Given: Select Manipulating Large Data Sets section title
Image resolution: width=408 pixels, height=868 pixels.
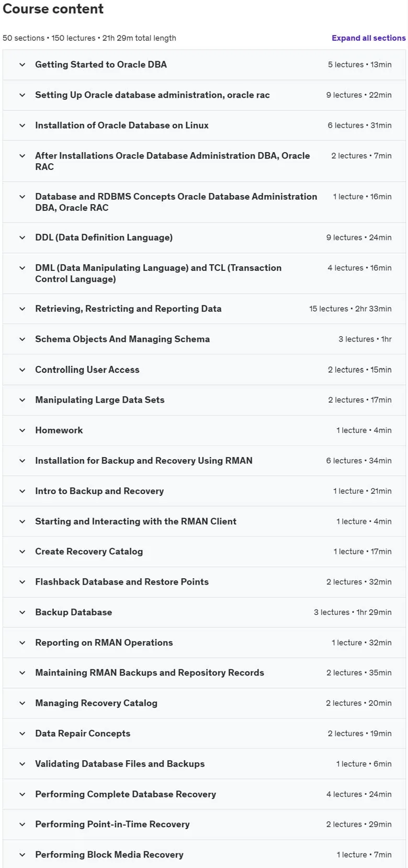Looking at the screenshot, I should [100, 399].
